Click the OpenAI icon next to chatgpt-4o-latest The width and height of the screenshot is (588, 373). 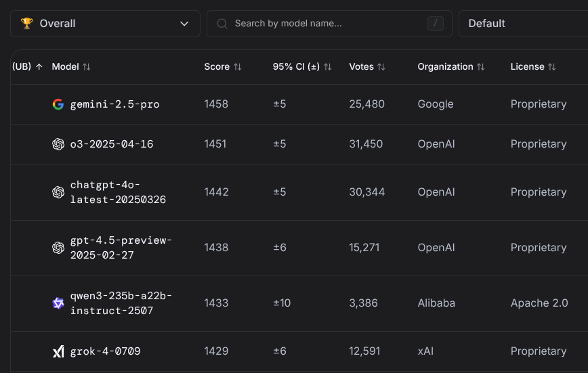point(58,192)
